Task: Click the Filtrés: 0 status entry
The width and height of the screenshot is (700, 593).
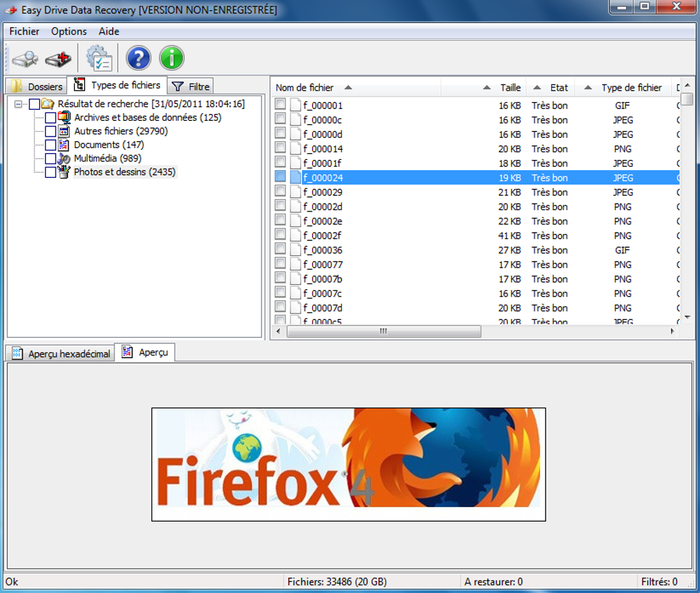Action: click(x=660, y=582)
